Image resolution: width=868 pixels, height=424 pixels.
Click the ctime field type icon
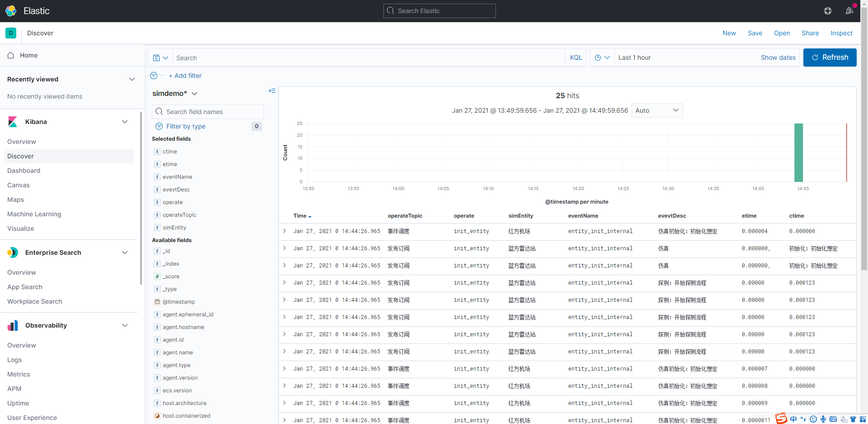[157, 152]
